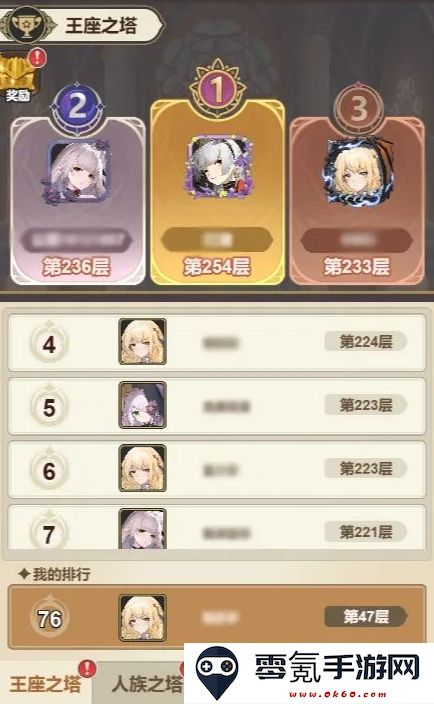The height and width of the screenshot is (704, 434).
Task: Tap the 第47层 badge in my ranking
Action: [x=366, y=616]
